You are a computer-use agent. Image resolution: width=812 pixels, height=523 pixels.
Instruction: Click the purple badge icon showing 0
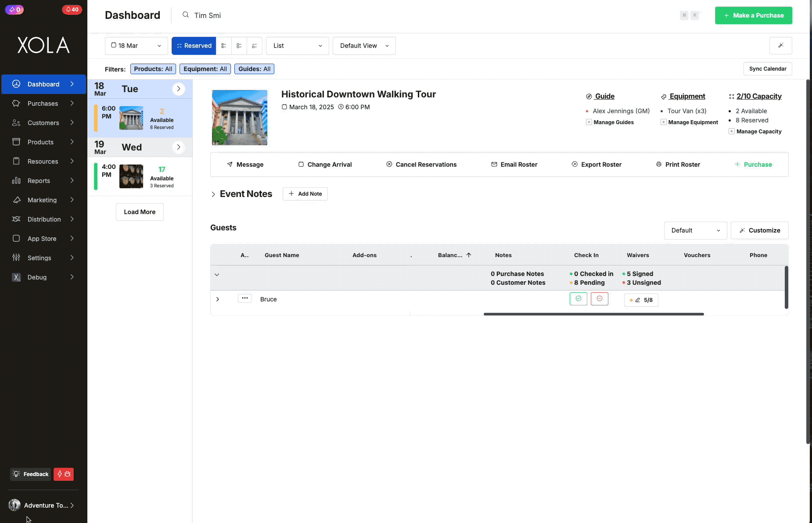click(14, 9)
